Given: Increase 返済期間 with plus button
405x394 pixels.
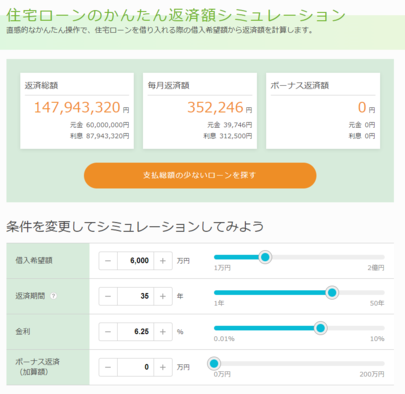Looking at the screenshot, I should tap(163, 296).
